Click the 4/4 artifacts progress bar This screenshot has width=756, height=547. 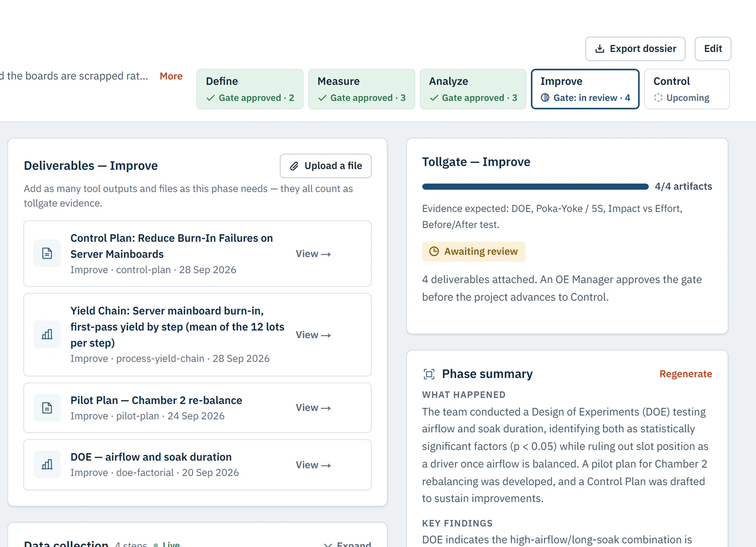coord(535,187)
